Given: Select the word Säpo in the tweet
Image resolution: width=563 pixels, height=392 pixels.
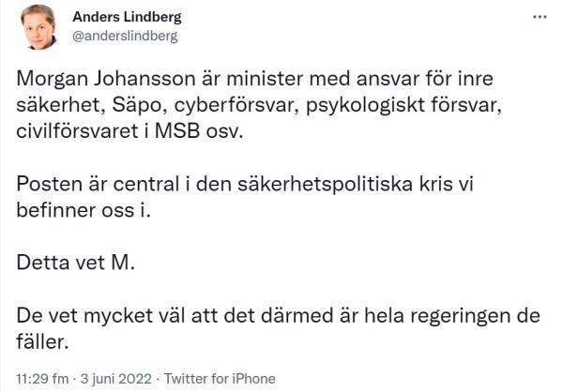Looking at the screenshot, I should coord(140,106).
